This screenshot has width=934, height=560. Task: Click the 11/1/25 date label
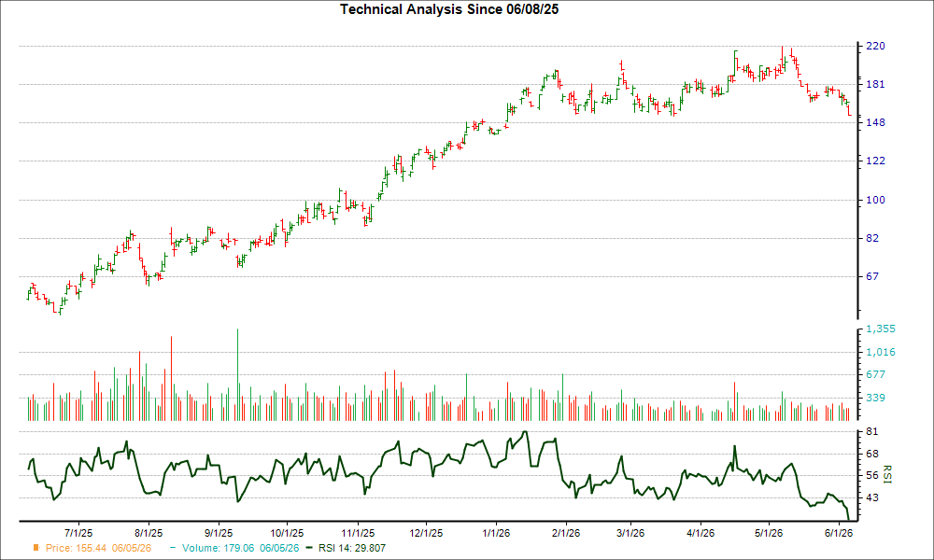pyautogui.click(x=358, y=533)
